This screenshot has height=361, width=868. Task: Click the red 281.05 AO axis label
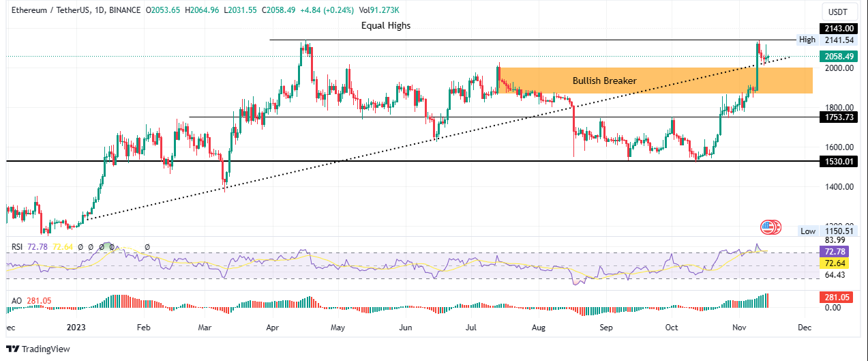(x=837, y=297)
